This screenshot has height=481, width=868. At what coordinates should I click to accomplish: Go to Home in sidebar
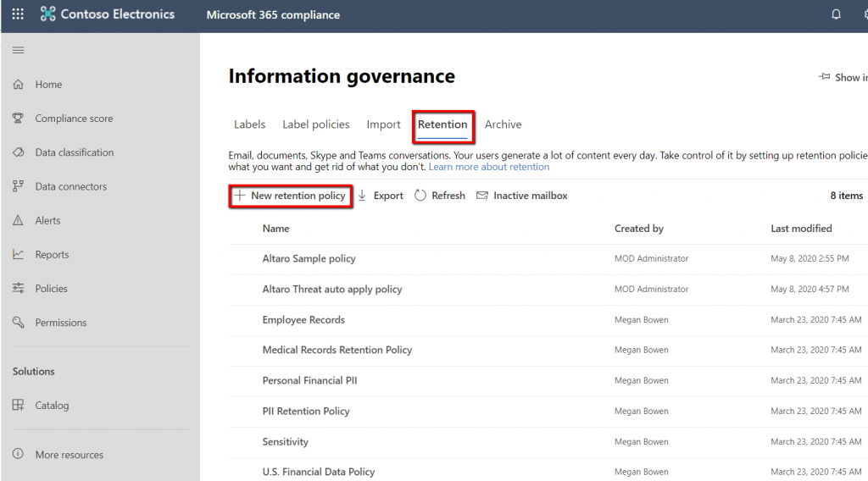coord(48,85)
